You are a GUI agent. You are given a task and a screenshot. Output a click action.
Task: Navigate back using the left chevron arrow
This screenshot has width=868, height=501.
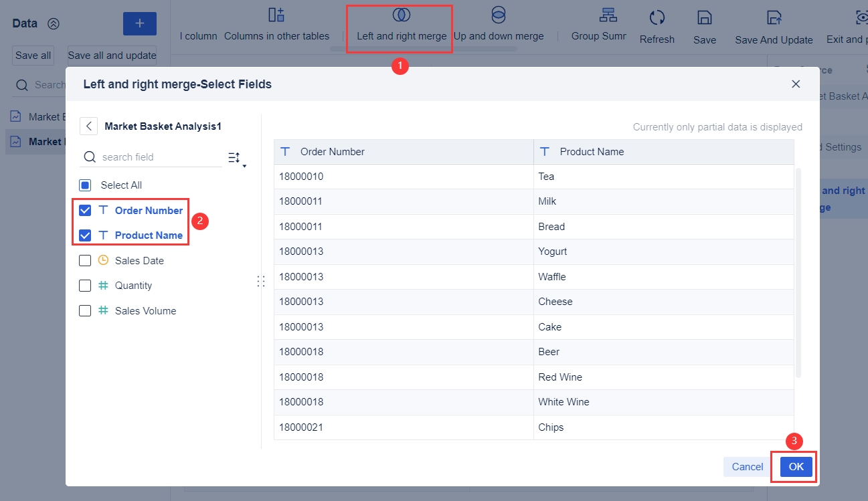[x=88, y=126]
